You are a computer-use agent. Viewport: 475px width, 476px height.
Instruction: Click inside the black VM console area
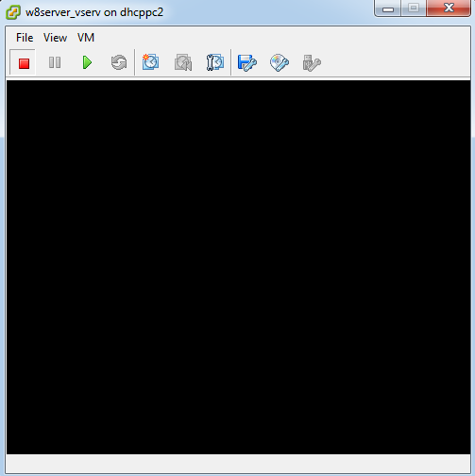pos(238,267)
